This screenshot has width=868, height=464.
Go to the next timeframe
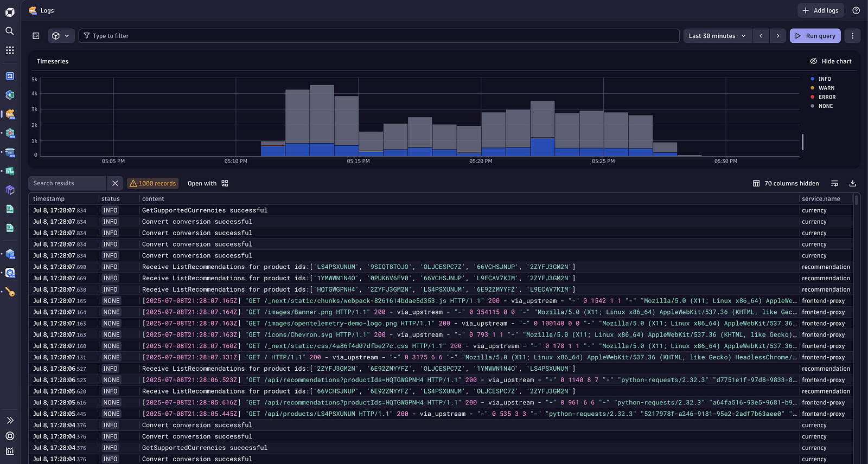coord(778,36)
